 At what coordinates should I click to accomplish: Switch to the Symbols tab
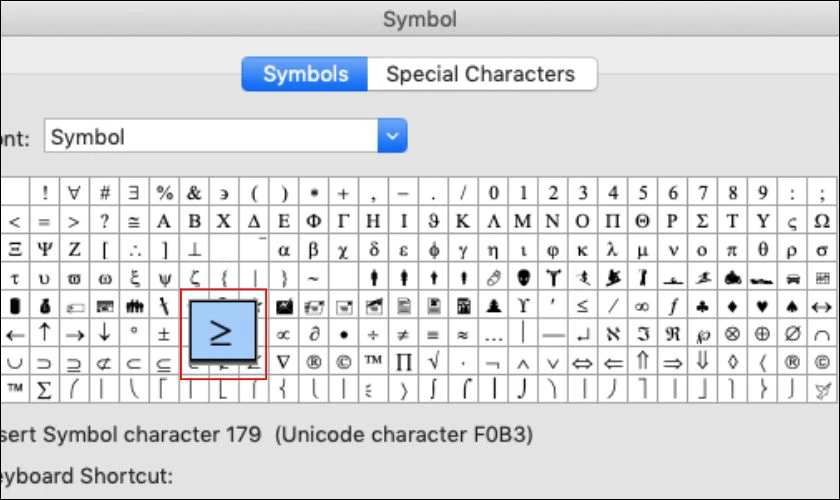coord(305,74)
